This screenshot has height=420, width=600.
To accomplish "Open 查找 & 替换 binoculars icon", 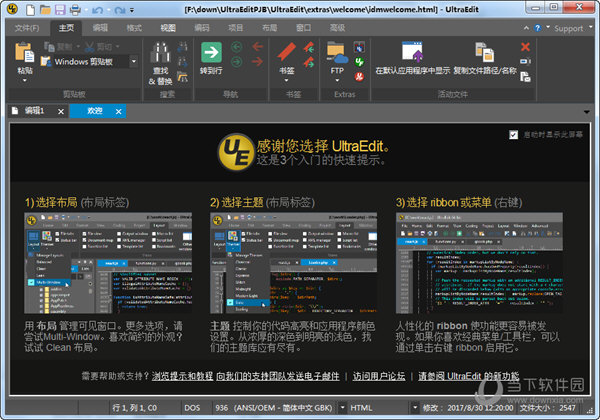I will pos(160,52).
